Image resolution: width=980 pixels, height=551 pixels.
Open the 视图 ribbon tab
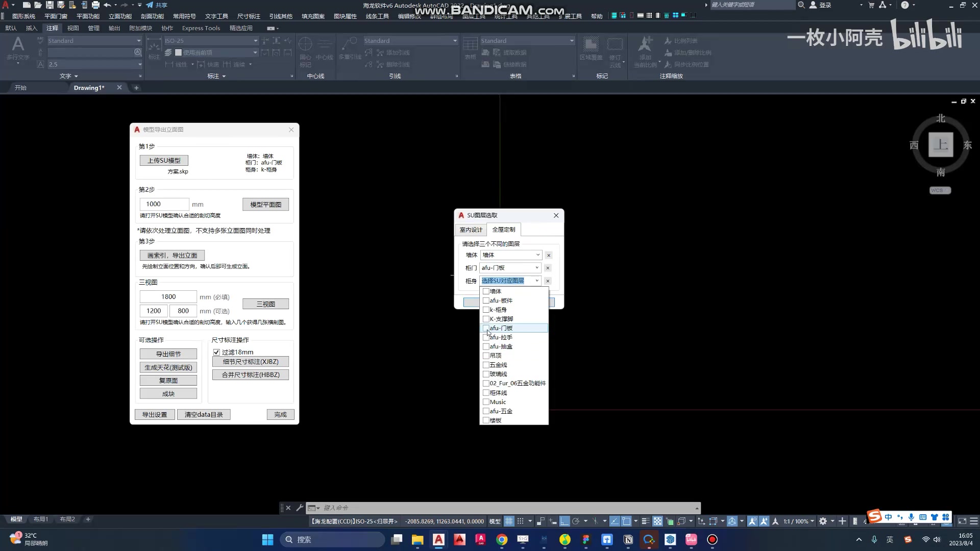[x=73, y=28]
